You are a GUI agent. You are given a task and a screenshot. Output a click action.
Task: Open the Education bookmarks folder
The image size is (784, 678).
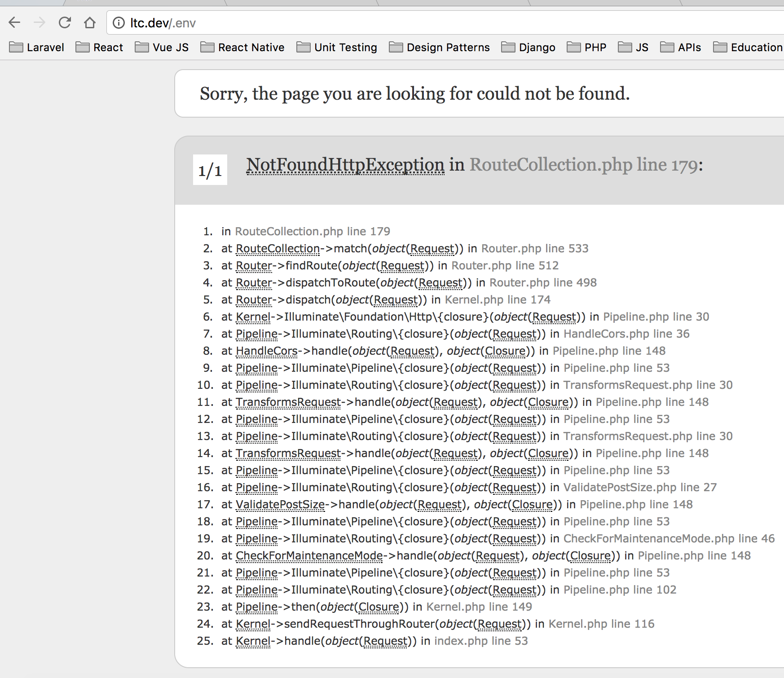(x=748, y=47)
